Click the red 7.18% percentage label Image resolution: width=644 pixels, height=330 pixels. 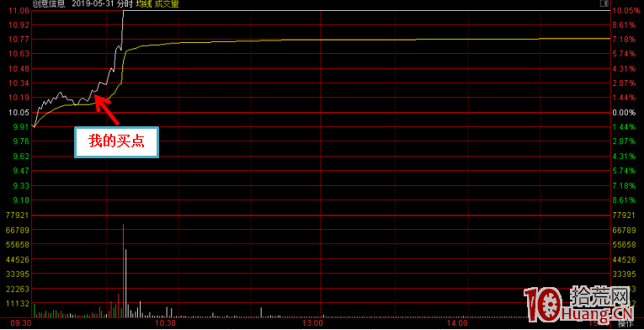pos(625,40)
